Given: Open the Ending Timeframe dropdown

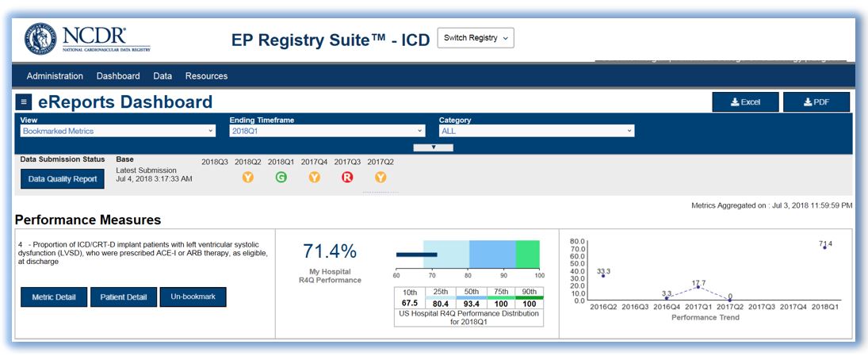Looking at the screenshot, I should 327,132.
